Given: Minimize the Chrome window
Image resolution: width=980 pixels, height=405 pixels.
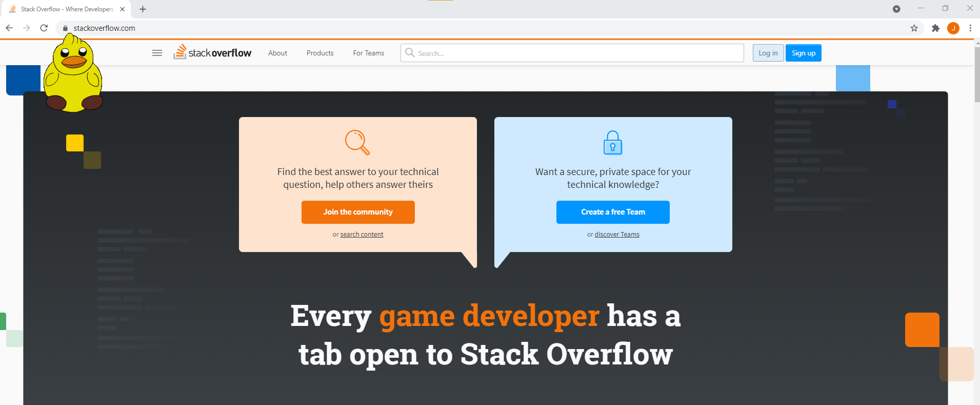Looking at the screenshot, I should tap(921, 8).
